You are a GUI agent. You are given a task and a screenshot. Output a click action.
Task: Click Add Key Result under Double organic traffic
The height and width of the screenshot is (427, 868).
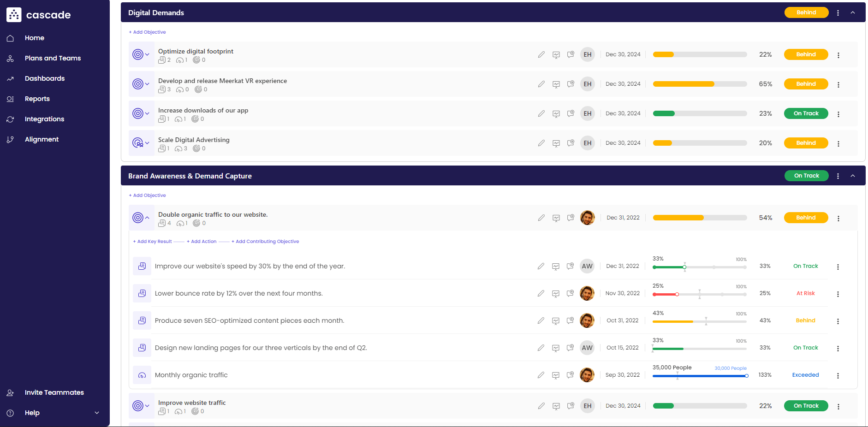pyautogui.click(x=152, y=241)
